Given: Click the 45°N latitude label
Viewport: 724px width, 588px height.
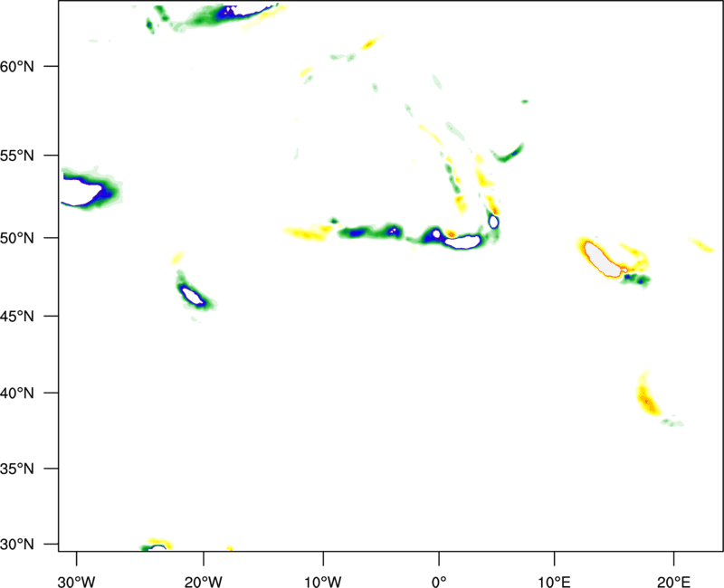Looking at the screenshot, I should point(17,317).
